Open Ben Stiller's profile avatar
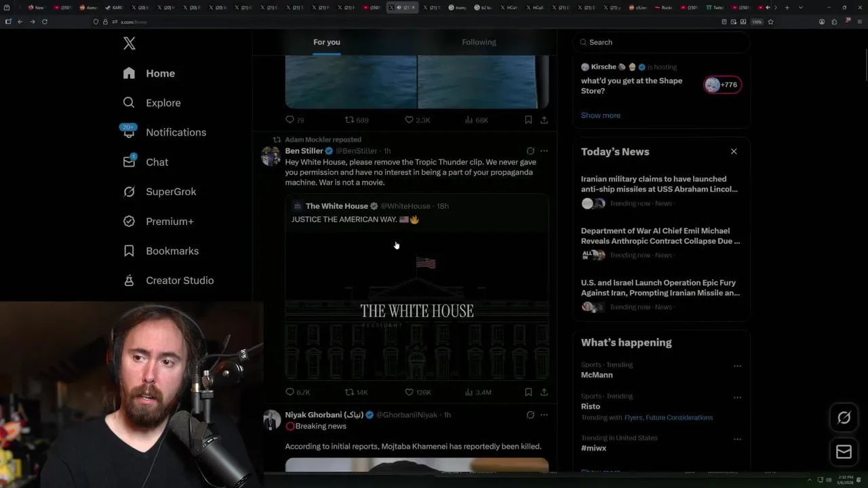This screenshot has height=488, width=868. 271,156
